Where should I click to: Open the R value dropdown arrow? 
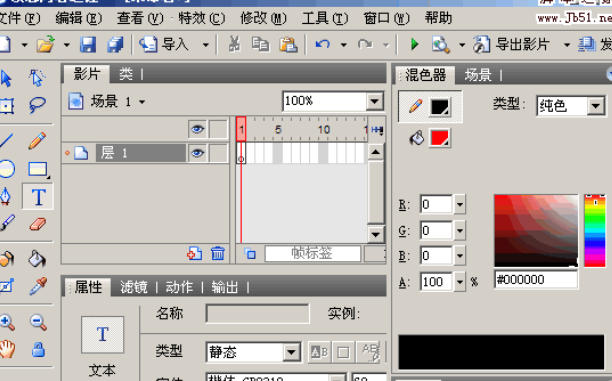pyautogui.click(x=460, y=204)
